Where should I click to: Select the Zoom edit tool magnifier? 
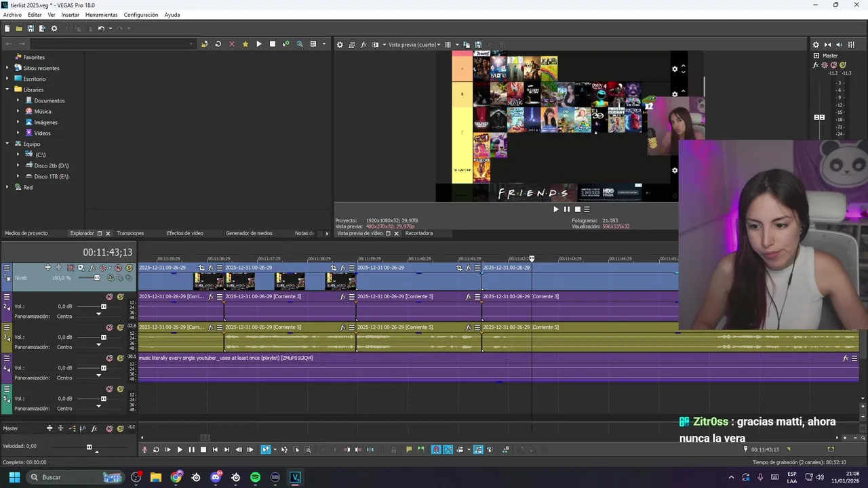pos(307,449)
